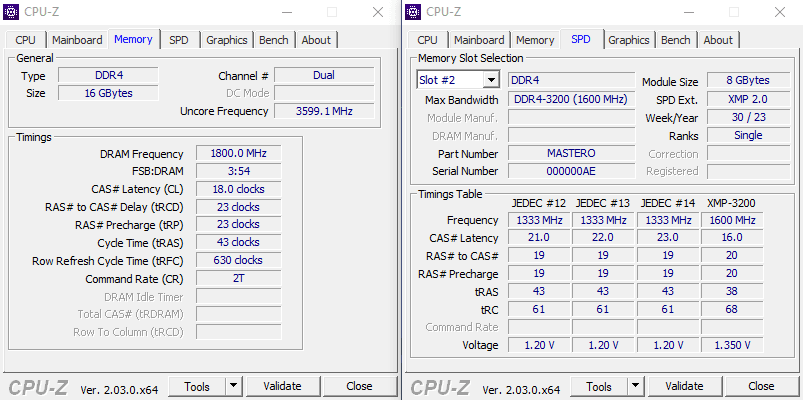Click the CAS# Latency value 18.0 clocks
The image size is (803, 400).
[x=239, y=189]
